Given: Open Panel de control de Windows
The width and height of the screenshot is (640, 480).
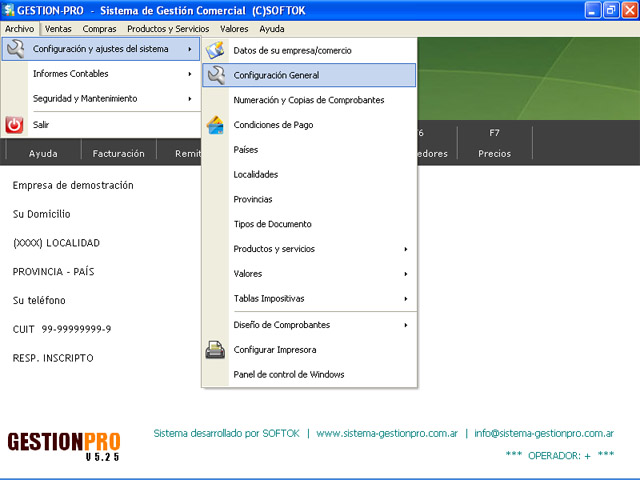Looking at the screenshot, I should [309, 375].
